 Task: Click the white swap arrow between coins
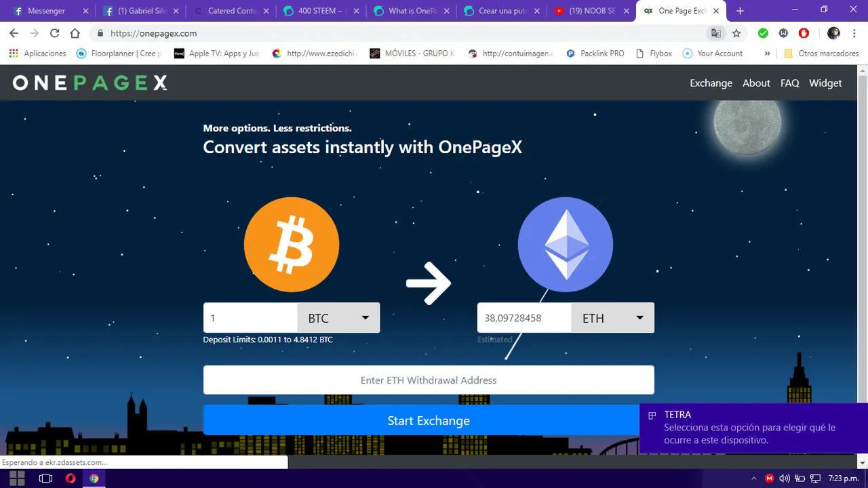(429, 283)
